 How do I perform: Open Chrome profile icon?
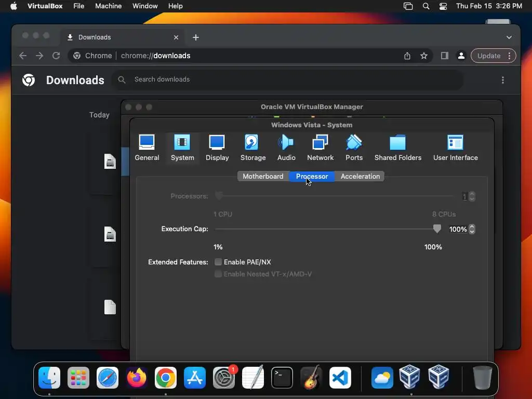[461, 56]
